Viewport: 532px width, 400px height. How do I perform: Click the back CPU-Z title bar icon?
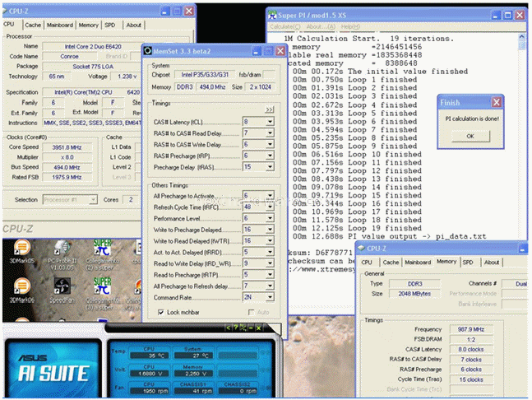(5, 11)
